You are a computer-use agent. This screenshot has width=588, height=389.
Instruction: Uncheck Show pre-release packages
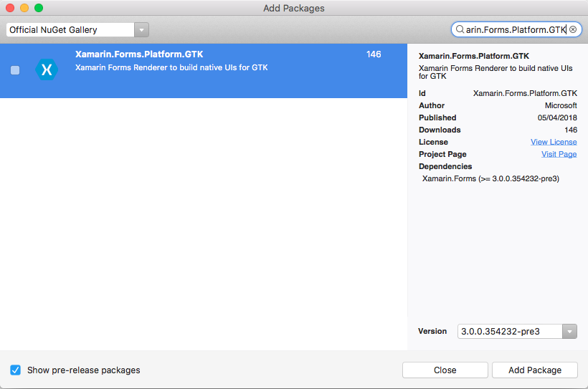(x=16, y=370)
